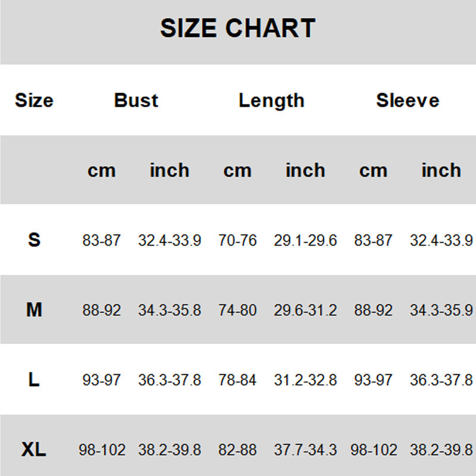Image resolution: width=476 pixels, height=476 pixels.
Task: Click the 34.3-35.8 bust inch value
Action: tap(170, 310)
